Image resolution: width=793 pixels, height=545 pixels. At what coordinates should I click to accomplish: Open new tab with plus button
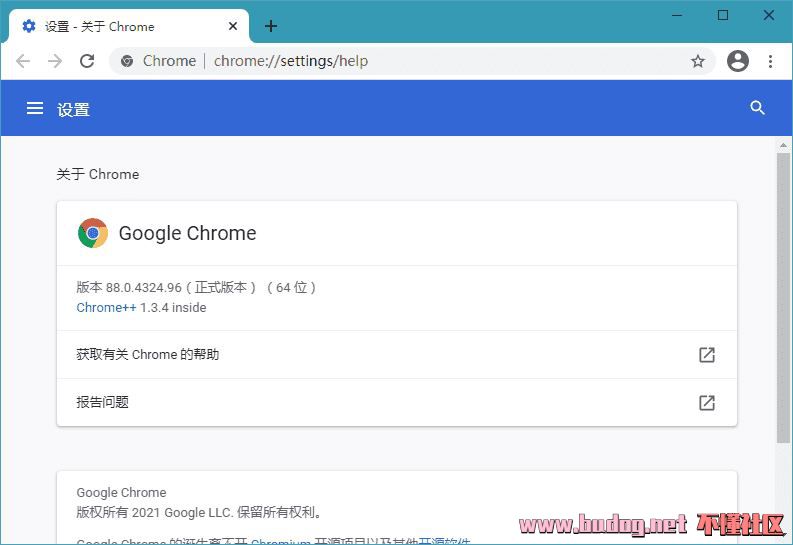point(271,26)
